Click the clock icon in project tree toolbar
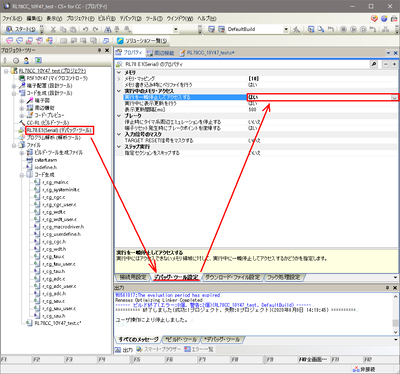 (x=16, y=60)
